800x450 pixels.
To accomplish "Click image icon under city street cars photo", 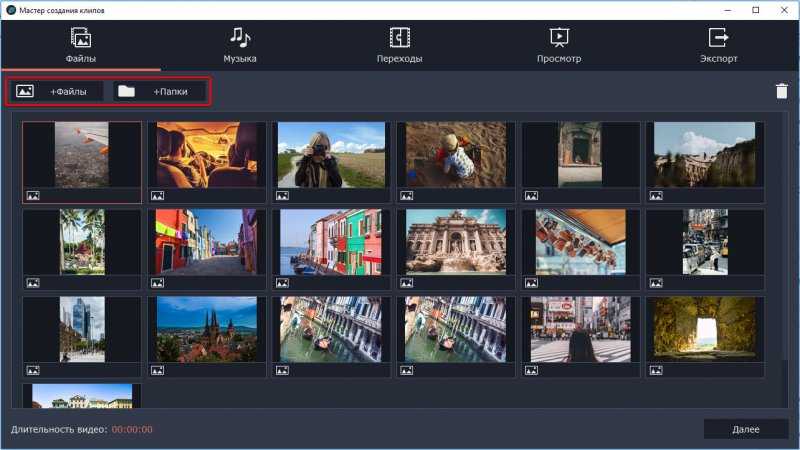I will [x=656, y=283].
